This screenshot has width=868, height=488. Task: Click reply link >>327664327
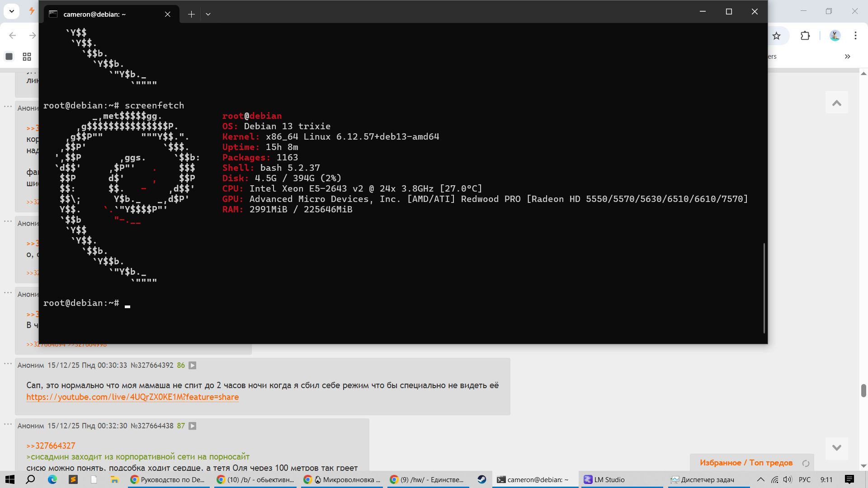pos(51,446)
